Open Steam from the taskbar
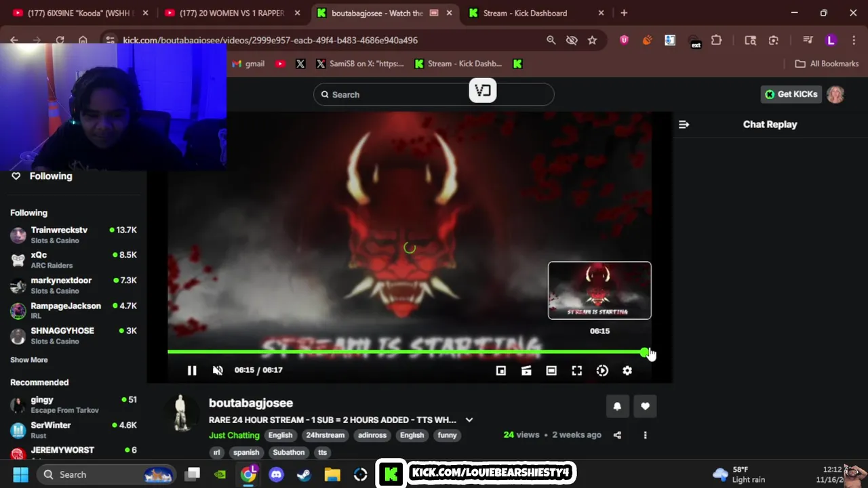Image resolution: width=868 pixels, height=488 pixels. click(x=304, y=474)
